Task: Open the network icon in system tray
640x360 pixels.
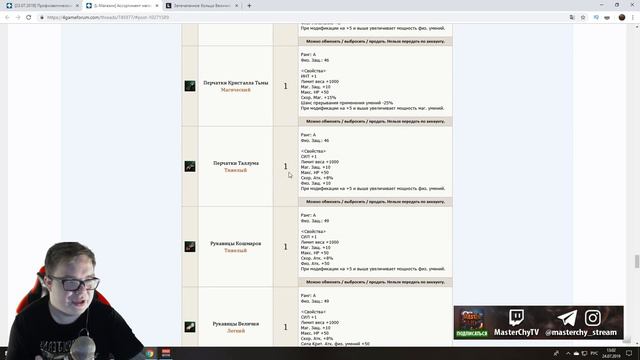Action: (584, 353)
